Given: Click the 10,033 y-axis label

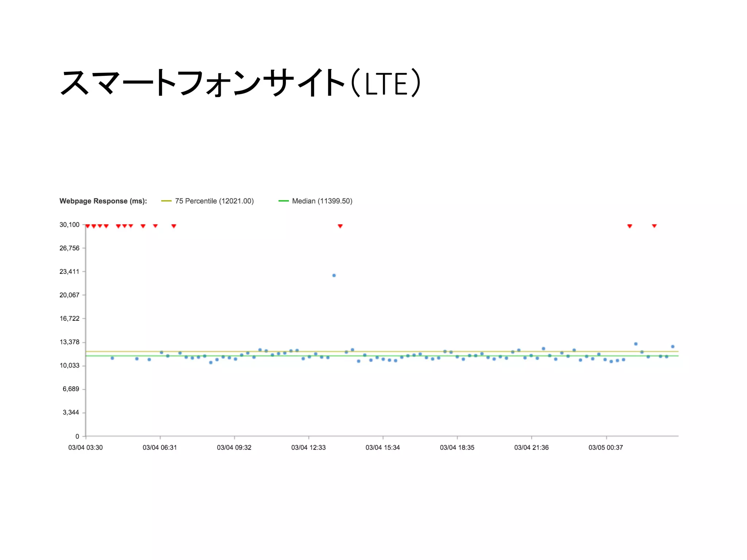Looking at the screenshot, I should [69, 365].
